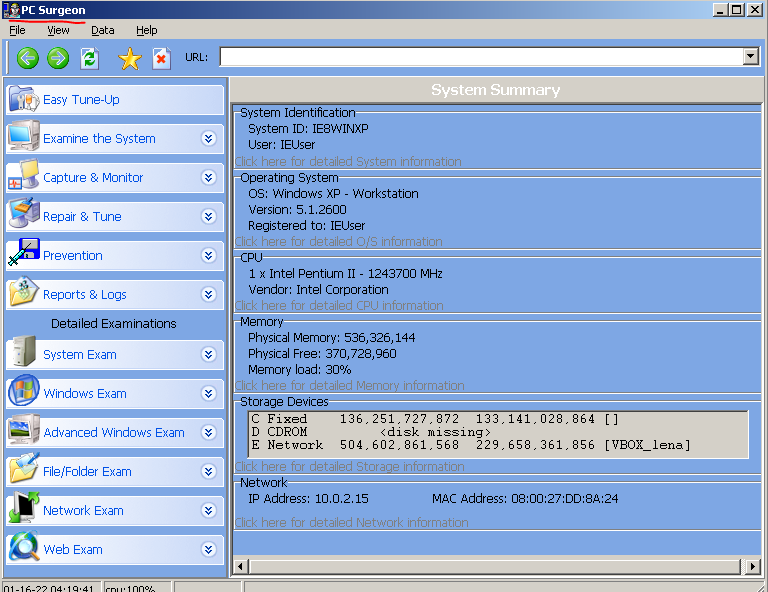This screenshot has width=768, height=592.
Task: Click the Network Exam icon
Action: coord(24,507)
